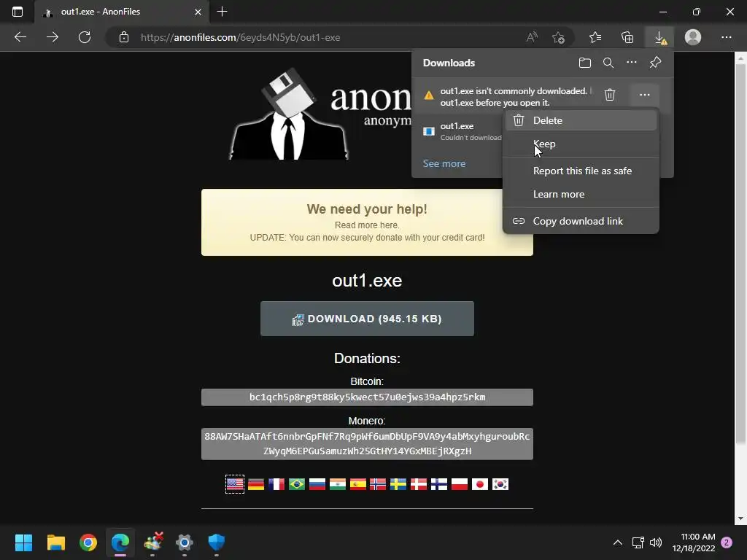Click the address bar URL
Viewport: 747px width, 560px height.
[241, 37]
